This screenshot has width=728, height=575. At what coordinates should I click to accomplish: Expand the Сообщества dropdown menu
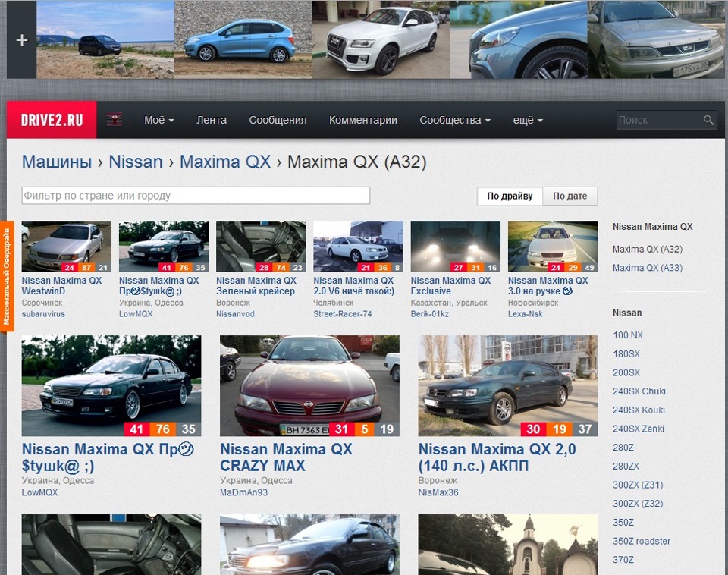pyautogui.click(x=454, y=120)
